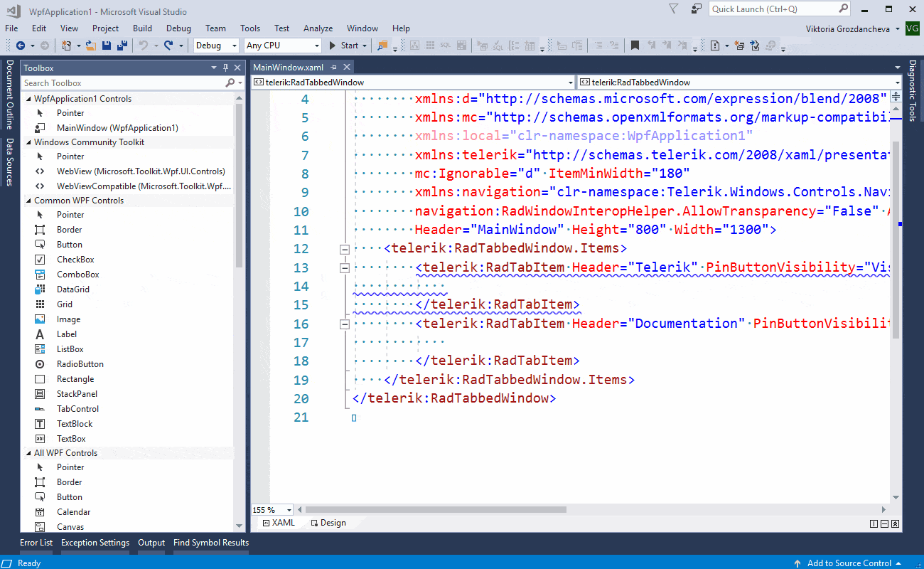
Task: Open the Start button dropdown arrow
Action: [365, 46]
